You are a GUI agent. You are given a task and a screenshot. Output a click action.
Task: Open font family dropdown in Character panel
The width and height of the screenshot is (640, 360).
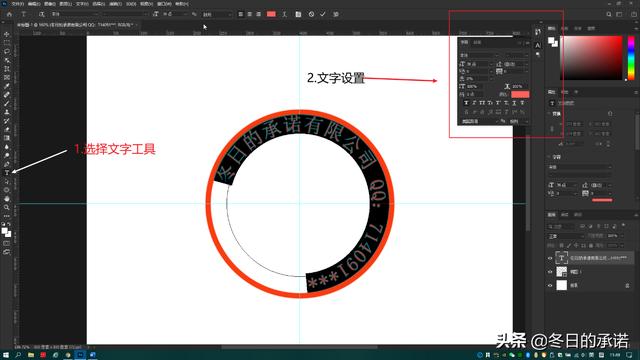coord(479,55)
